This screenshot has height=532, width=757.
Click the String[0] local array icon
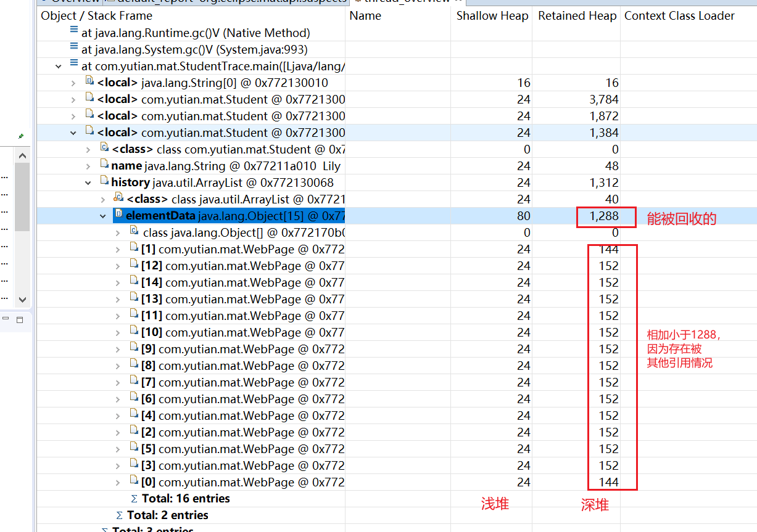click(89, 82)
